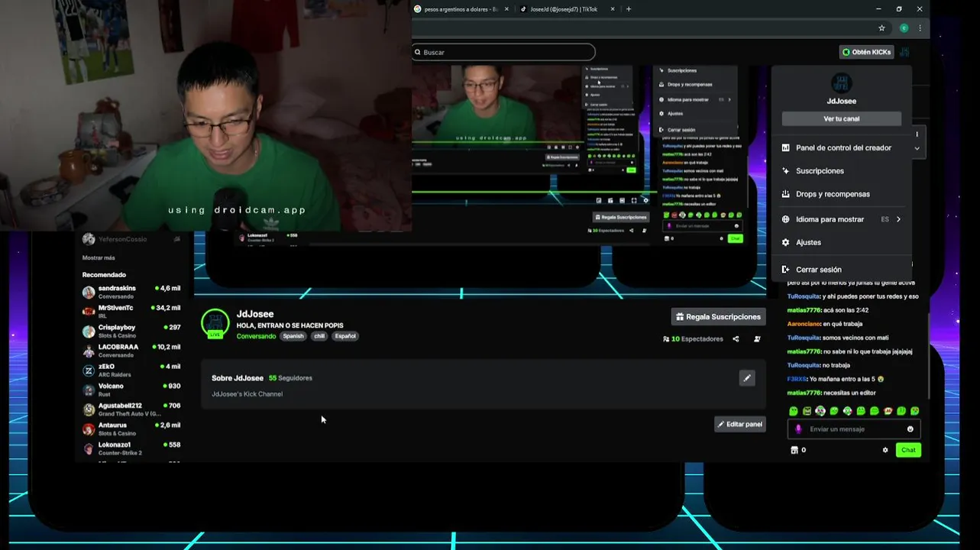Open Conversando category link
This screenshot has width=980, height=550.
pyautogui.click(x=256, y=336)
